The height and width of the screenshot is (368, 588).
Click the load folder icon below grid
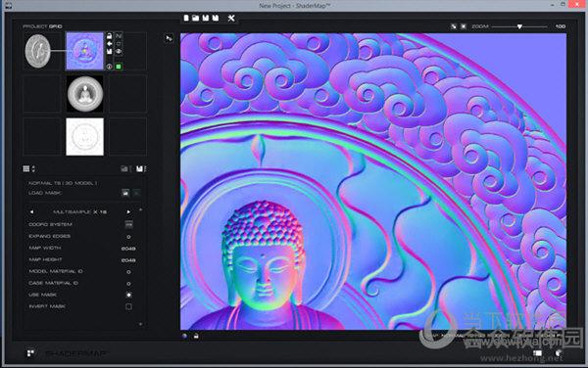124,169
